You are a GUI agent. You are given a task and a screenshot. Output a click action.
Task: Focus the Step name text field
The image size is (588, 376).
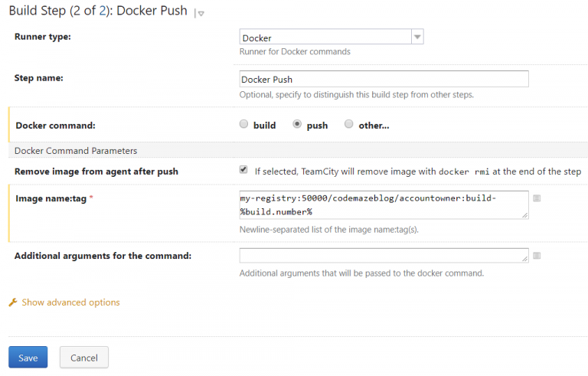[x=384, y=79]
